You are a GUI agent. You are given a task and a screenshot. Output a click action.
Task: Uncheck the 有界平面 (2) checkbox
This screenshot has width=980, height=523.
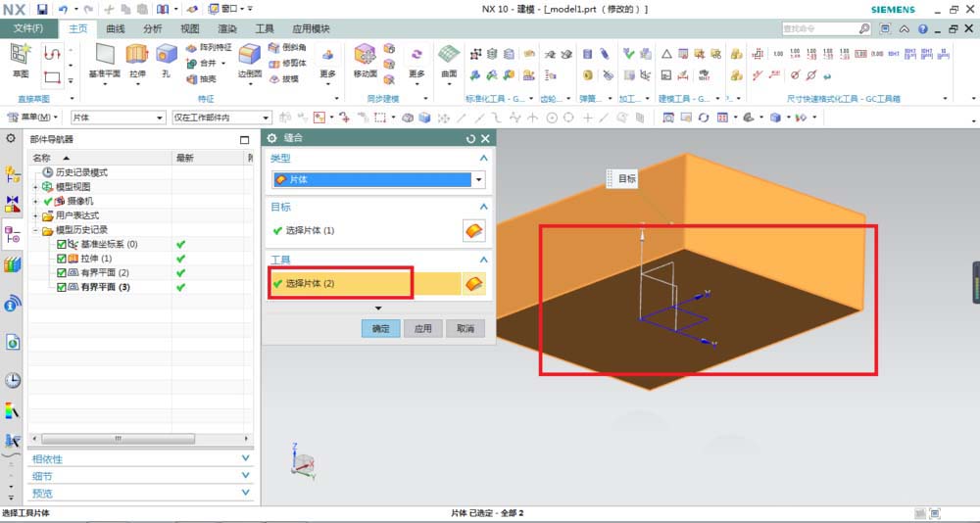point(61,273)
